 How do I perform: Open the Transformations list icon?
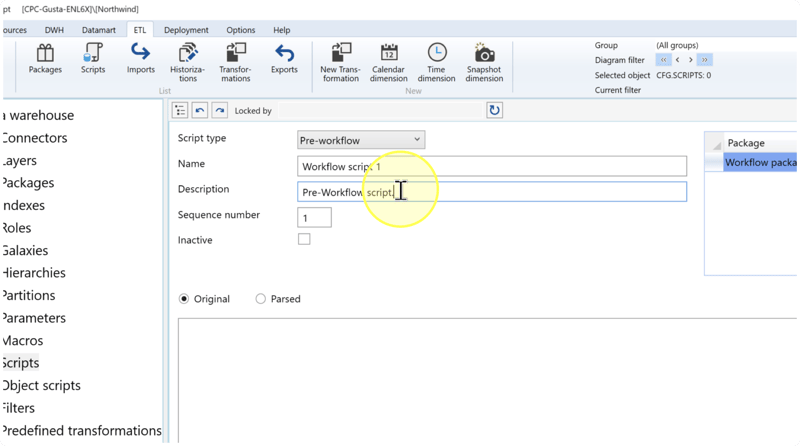(235, 63)
